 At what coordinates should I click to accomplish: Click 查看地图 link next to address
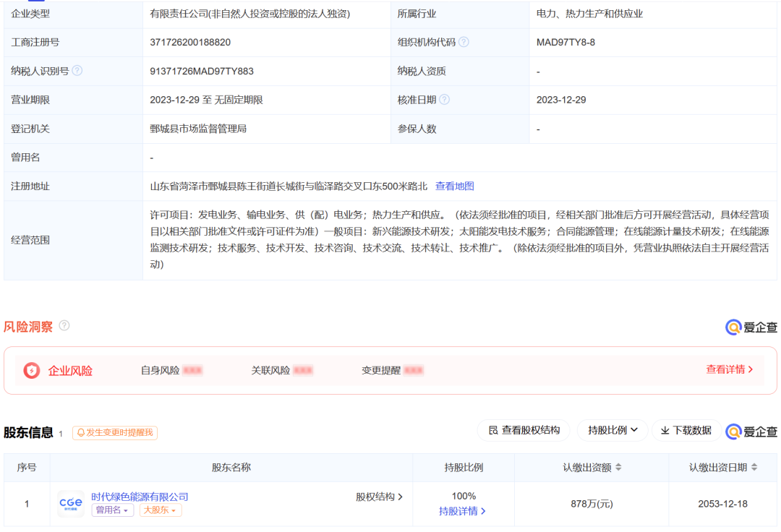coord(455,186)
